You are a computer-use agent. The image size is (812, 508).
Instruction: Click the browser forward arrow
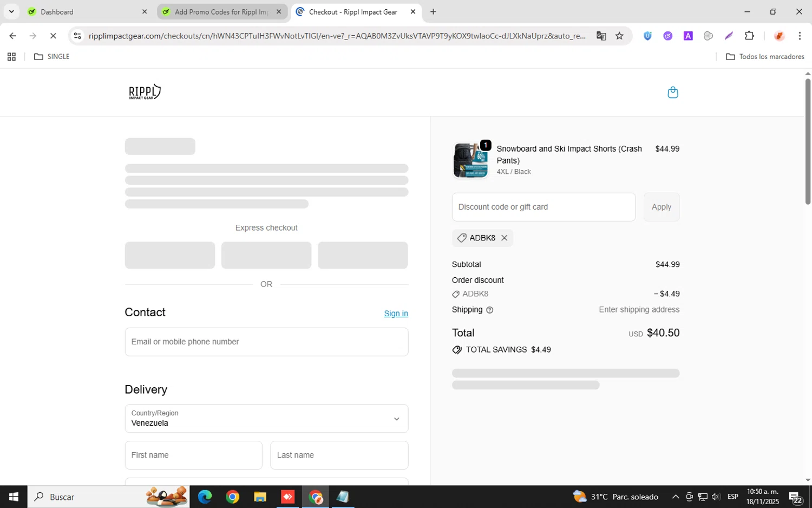(x=33, y=36)
